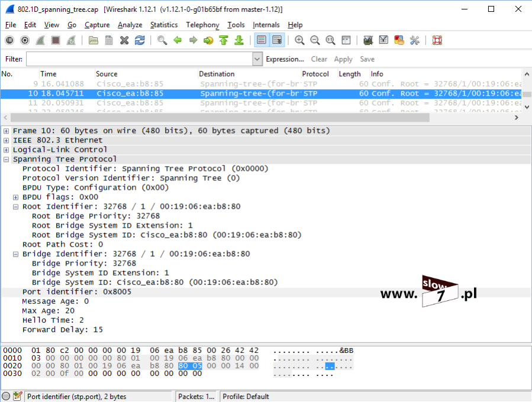Find a packet magnifier icon
Viewport: 532px width, 402px height.
tap(162, 40)
